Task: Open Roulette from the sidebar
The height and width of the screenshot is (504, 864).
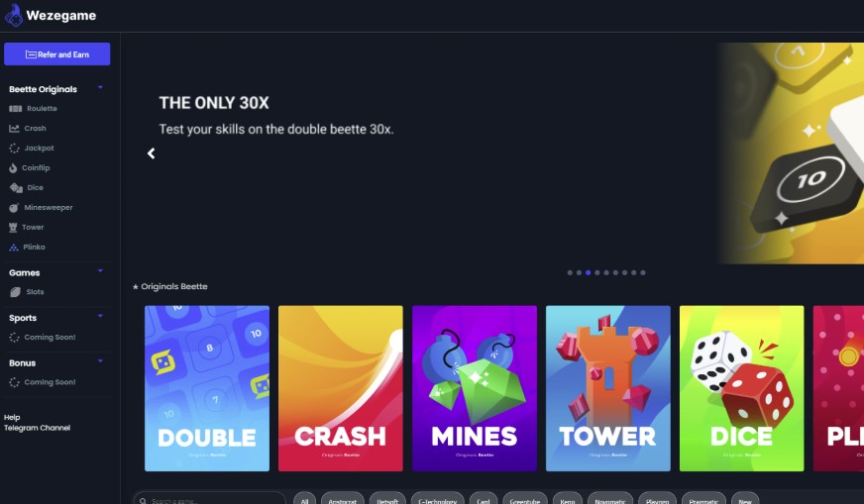Action: [x=33, y=109]
